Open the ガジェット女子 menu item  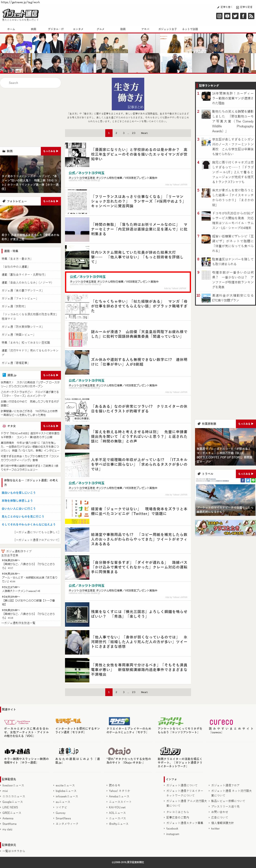pos(168,29)
